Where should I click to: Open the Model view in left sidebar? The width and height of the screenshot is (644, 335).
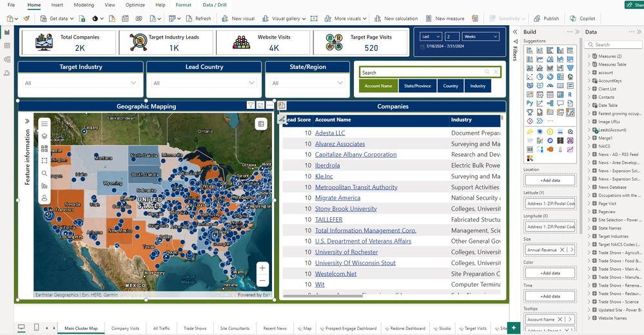[x=7, y=59]
